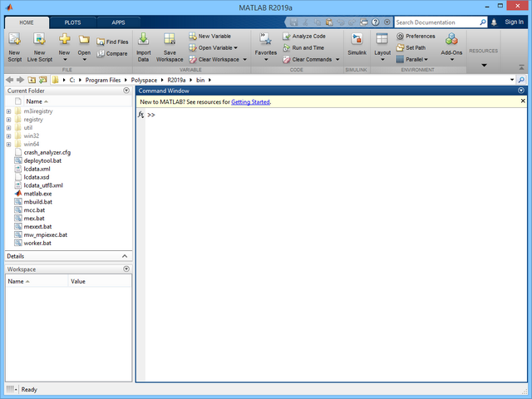
Task: Click Import Data
Action: [143, 47]
